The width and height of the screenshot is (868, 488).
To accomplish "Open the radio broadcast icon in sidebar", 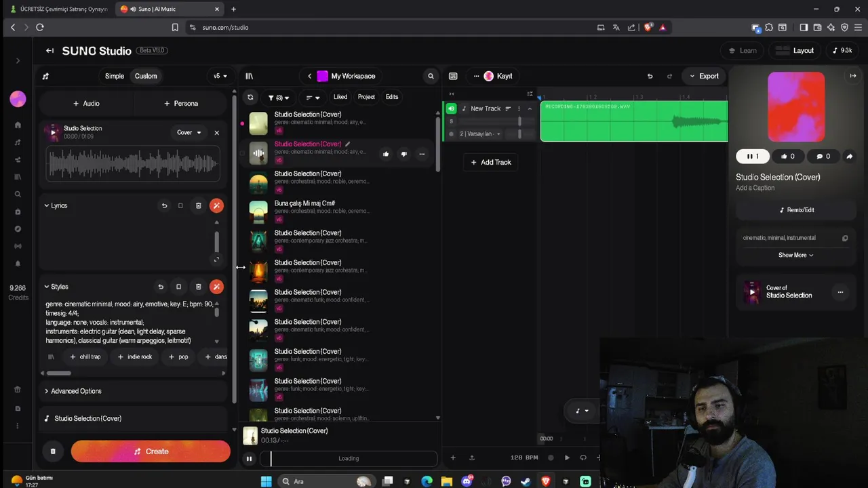I will coord(18,246).
